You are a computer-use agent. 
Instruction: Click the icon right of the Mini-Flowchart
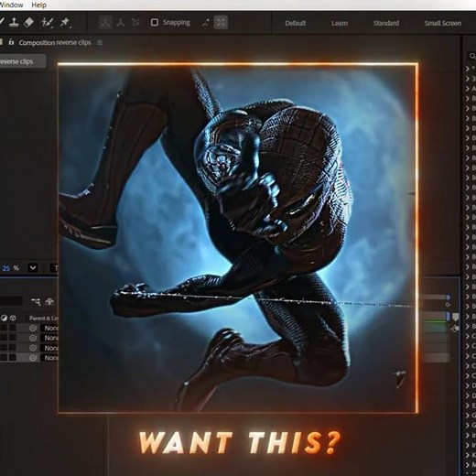(x=49, y=302)
